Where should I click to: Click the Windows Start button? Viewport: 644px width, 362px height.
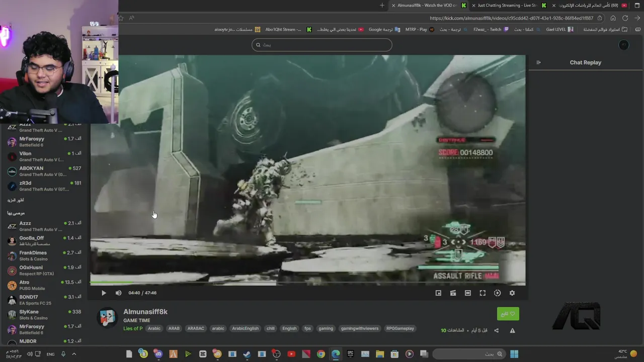point(514,354)
